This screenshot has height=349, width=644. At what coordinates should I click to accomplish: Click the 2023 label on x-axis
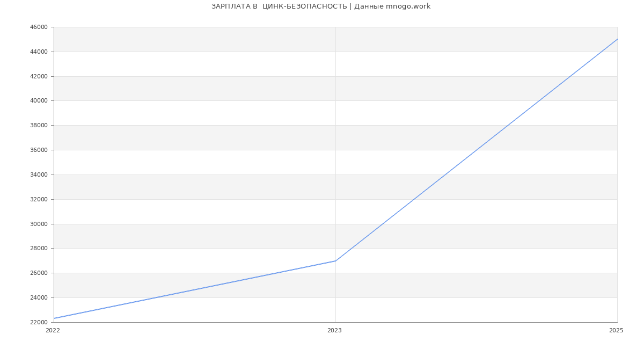point(334,330)
